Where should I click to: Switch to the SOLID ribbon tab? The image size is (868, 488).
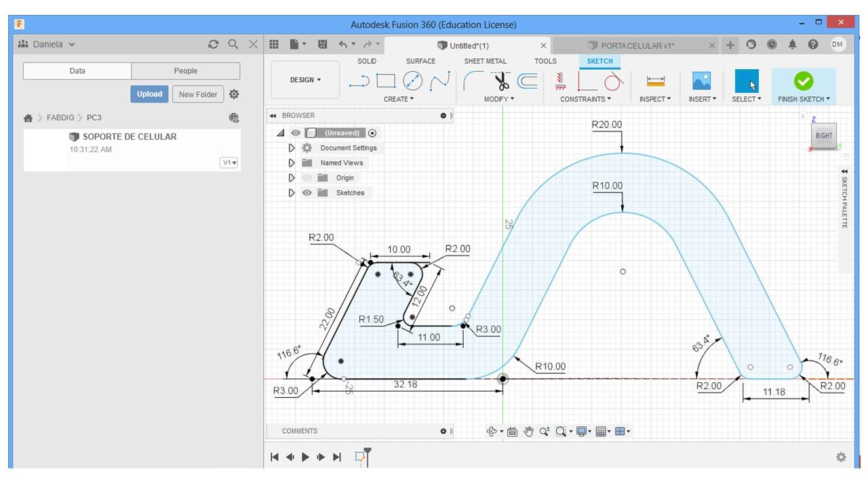[367, 61]
